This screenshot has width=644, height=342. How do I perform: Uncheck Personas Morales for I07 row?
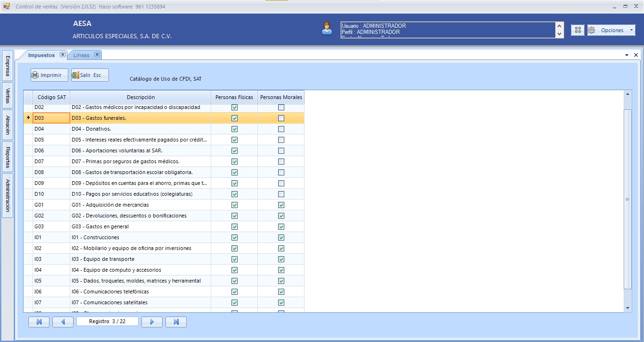pyautogui.click(x=281, y=303)
